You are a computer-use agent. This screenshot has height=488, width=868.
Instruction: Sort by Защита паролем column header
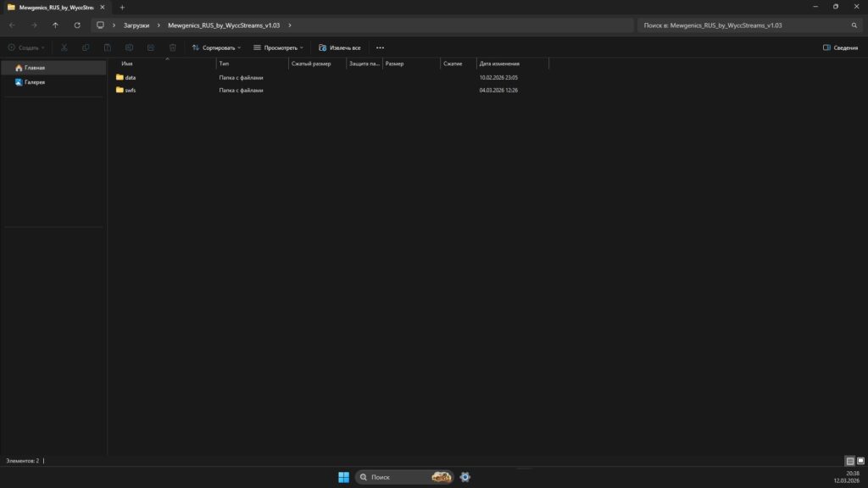(364, 64)
